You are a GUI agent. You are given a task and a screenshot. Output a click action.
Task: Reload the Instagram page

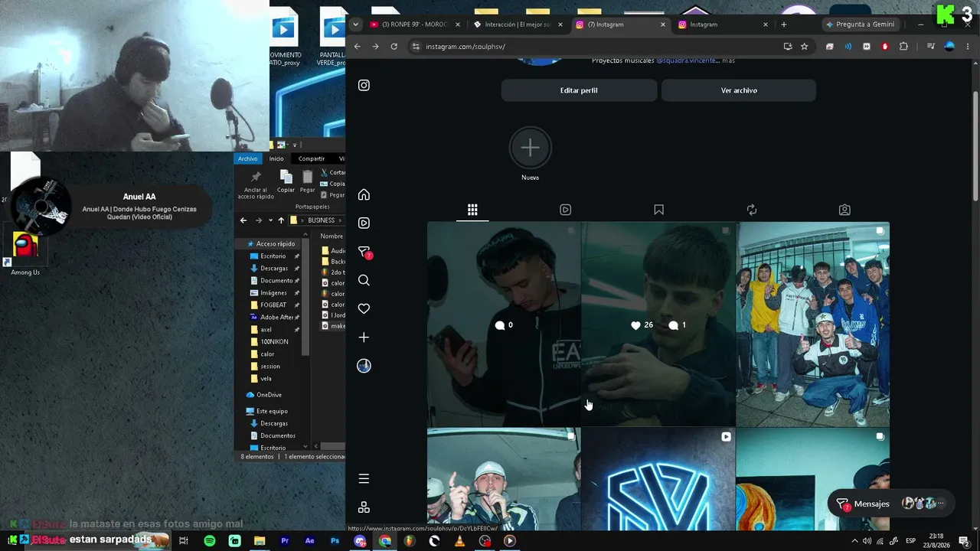click(x=394, y=47)
